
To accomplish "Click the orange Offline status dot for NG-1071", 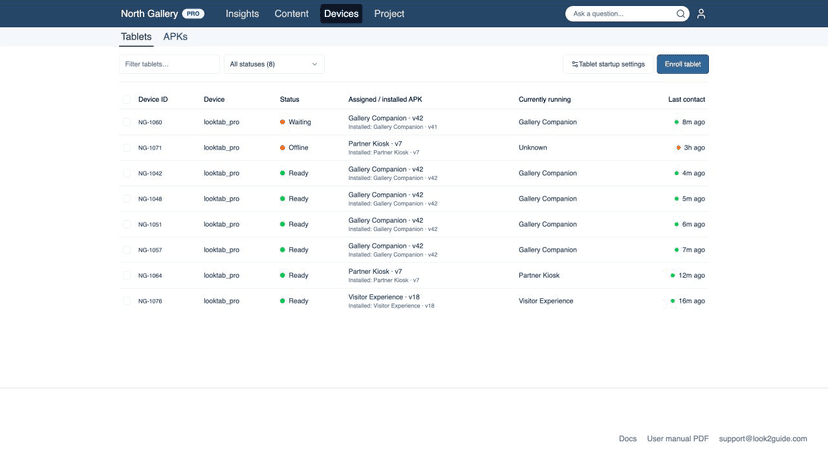I will click(283, 147).
